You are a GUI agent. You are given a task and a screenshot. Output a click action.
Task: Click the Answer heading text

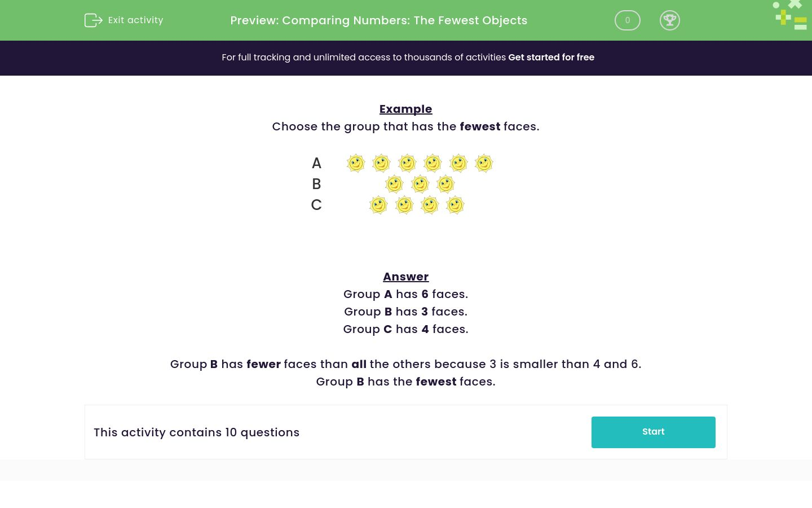point(406,277)
